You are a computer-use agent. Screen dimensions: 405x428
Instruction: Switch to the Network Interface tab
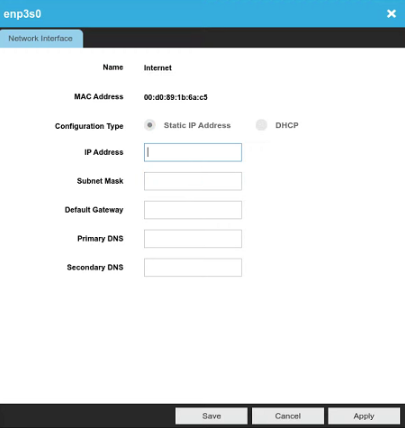click(x=41, y=39)
